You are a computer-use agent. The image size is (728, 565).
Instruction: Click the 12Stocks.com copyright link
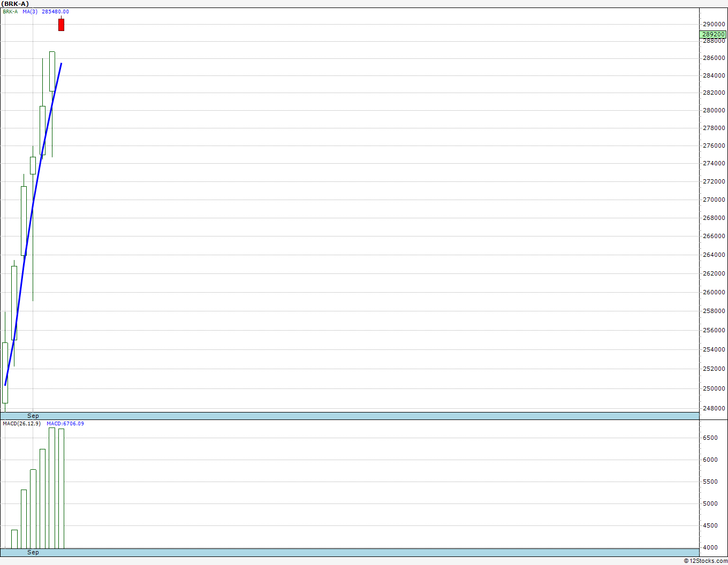tap(706, 561)
